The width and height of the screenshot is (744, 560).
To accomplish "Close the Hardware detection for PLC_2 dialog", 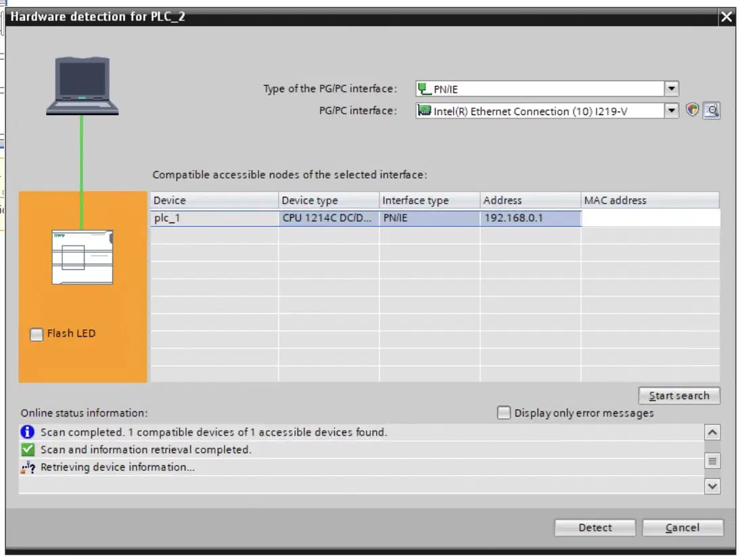I will 726,17.
